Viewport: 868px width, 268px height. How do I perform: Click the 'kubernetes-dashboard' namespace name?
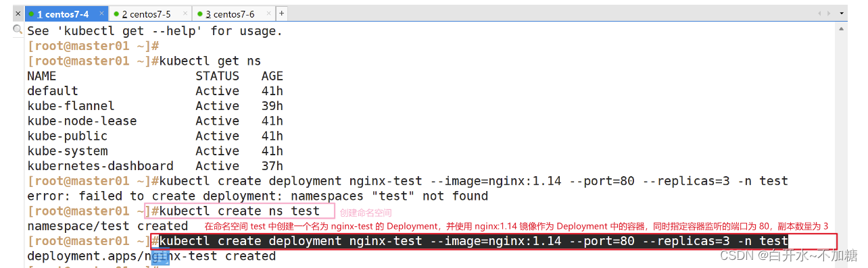pyautogui.click(x=100, y=165)
